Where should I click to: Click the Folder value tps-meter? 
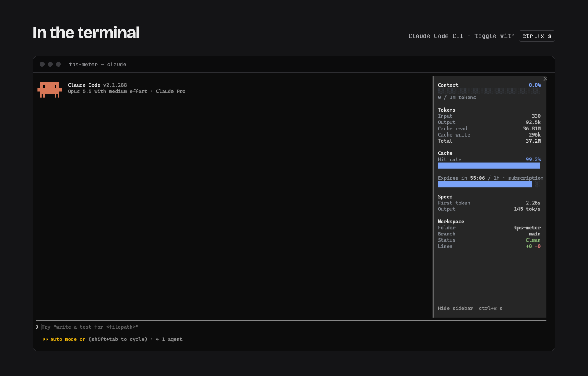pyautogui.click(x=527, y=228)
